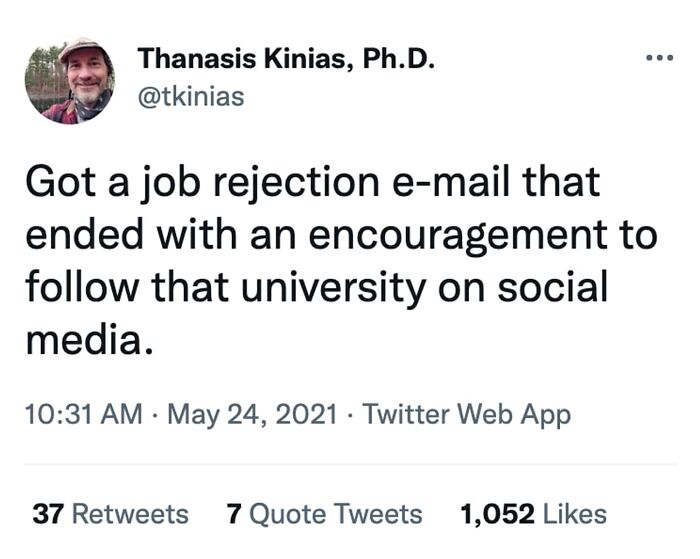The image size is (700, 559).
Task: Click the number 7 quote count
Action: click(x=234, y=514)
